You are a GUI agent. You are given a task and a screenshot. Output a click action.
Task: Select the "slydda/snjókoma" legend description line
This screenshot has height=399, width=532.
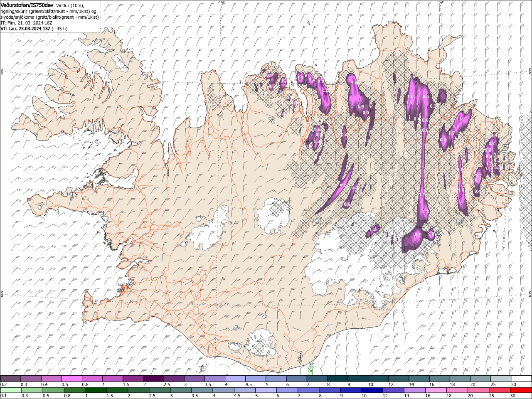click(x=50, y=17)
